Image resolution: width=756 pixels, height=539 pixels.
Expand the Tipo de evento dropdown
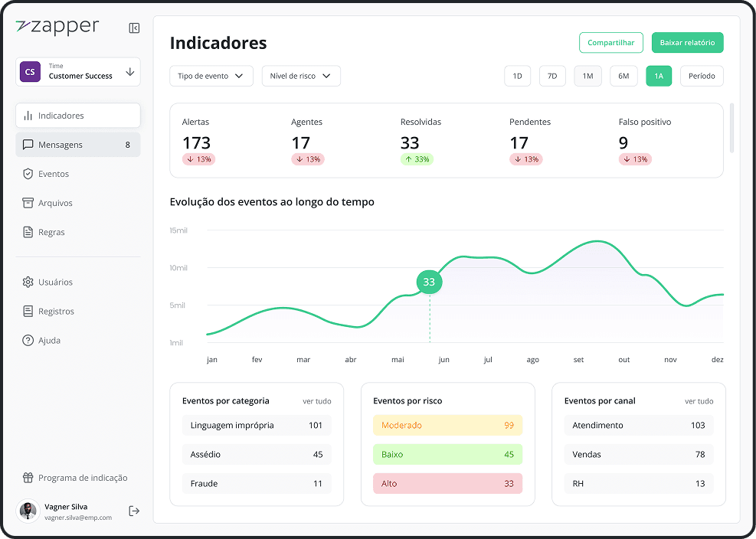click(211, 76)
